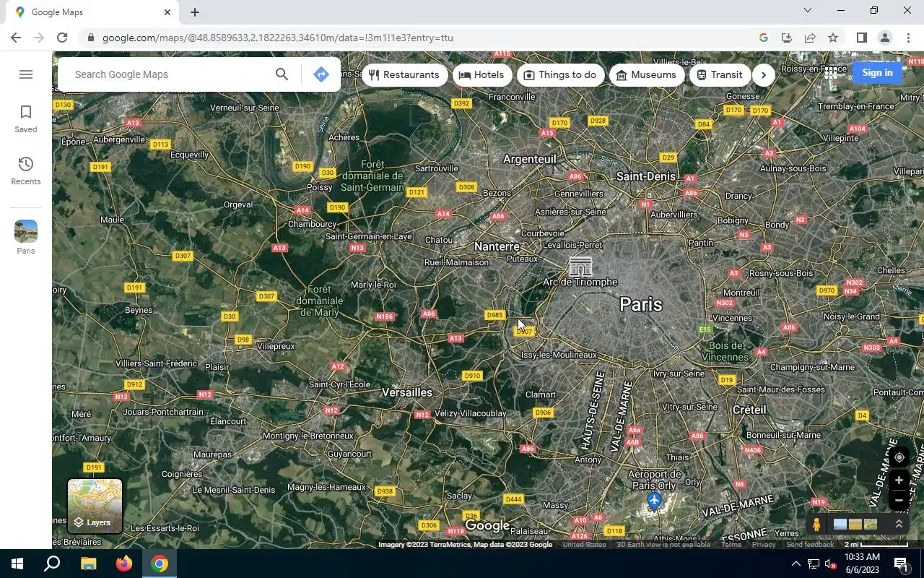The width and height of the screenshot is (924, 578).
Task: Click the blue Sign in button
Action: [x=877, y=72]
